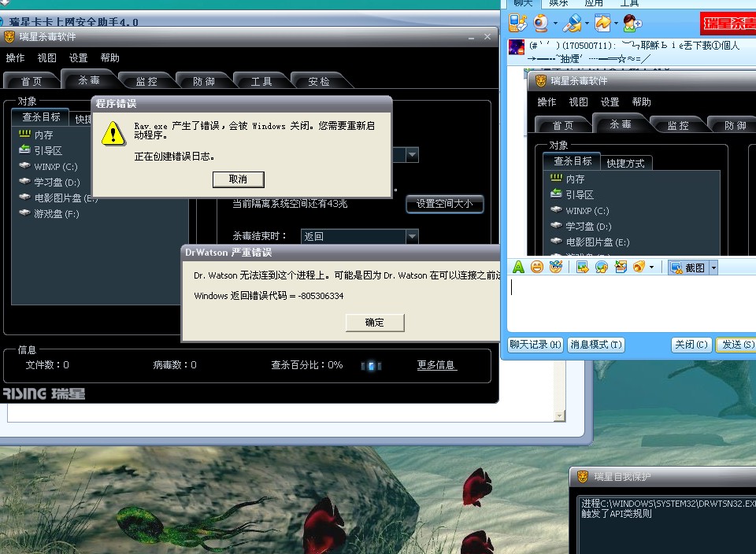756x554 pixels.
Task: Click 快捷方式 tab in chat screenshot image
Action: 625,164
